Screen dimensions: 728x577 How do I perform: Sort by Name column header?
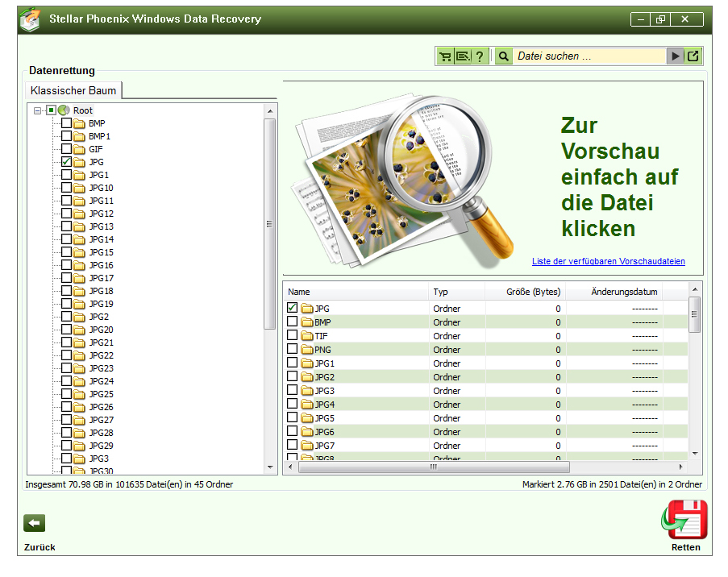pos(356,292)
